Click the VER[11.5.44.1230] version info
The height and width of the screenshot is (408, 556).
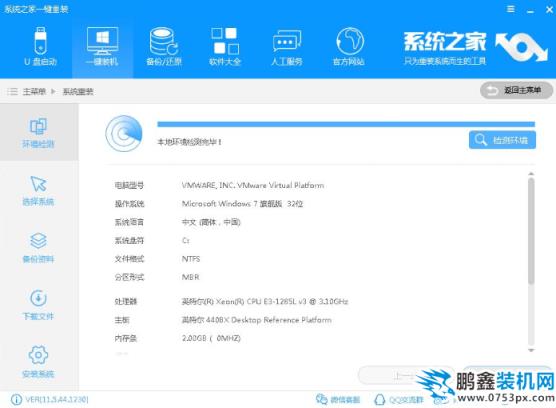click(x=50, y=399)
